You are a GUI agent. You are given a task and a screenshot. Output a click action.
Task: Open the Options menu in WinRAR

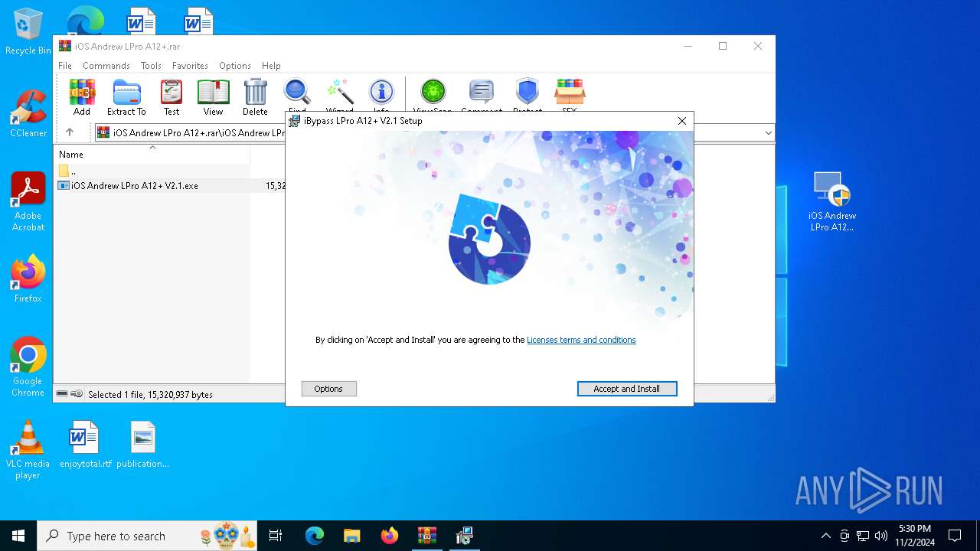[x=235, y=66]
